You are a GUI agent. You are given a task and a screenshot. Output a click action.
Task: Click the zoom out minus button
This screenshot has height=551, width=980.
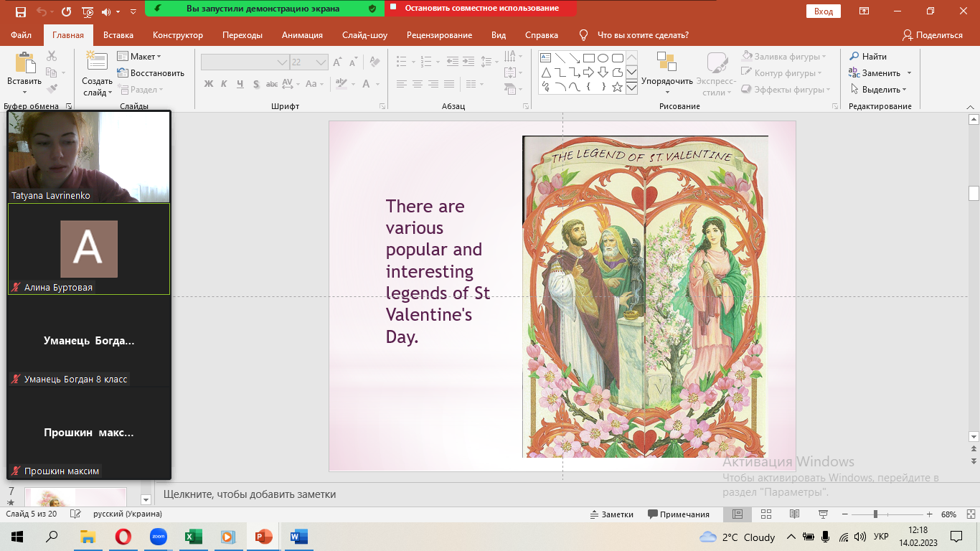pos(844,514)
